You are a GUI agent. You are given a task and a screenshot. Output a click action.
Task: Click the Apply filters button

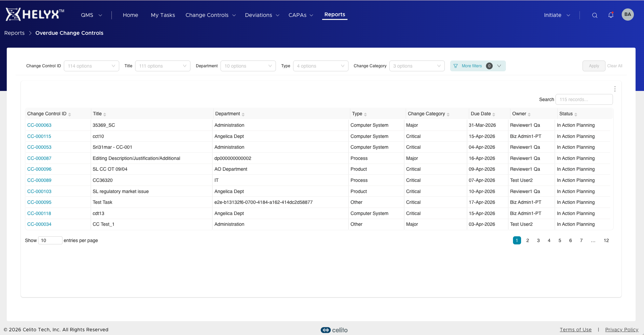594,66
